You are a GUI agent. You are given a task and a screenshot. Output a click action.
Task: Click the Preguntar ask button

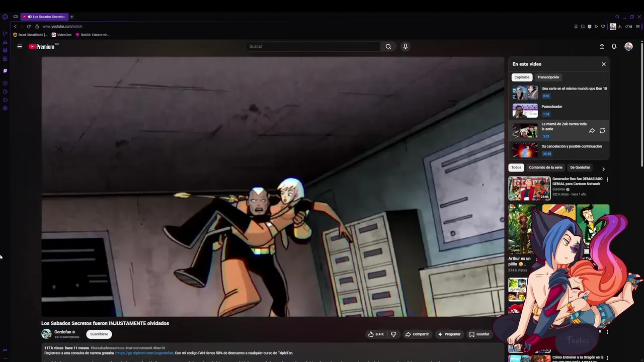449,334
